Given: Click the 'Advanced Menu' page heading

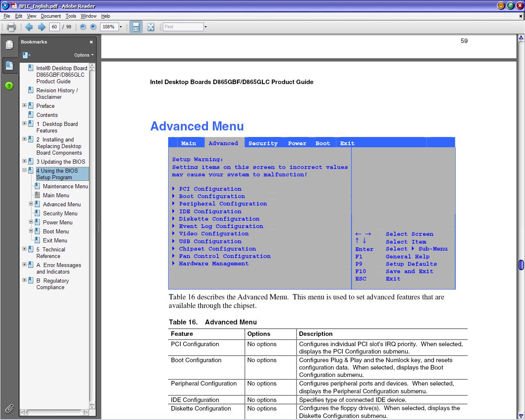Looking at the screenshot, I should (197, 126).
